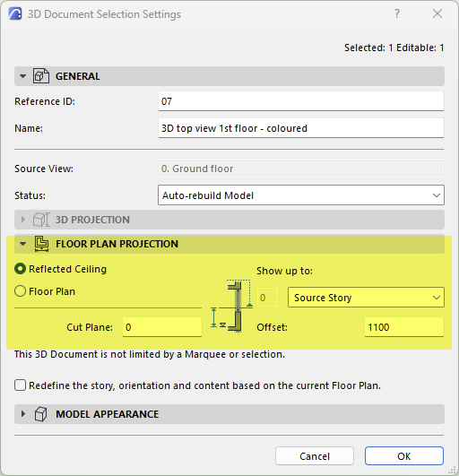Select the Reflected Ceiling radio button
The width and height of the screenshot is (459, 476).
tap(20, 269)
